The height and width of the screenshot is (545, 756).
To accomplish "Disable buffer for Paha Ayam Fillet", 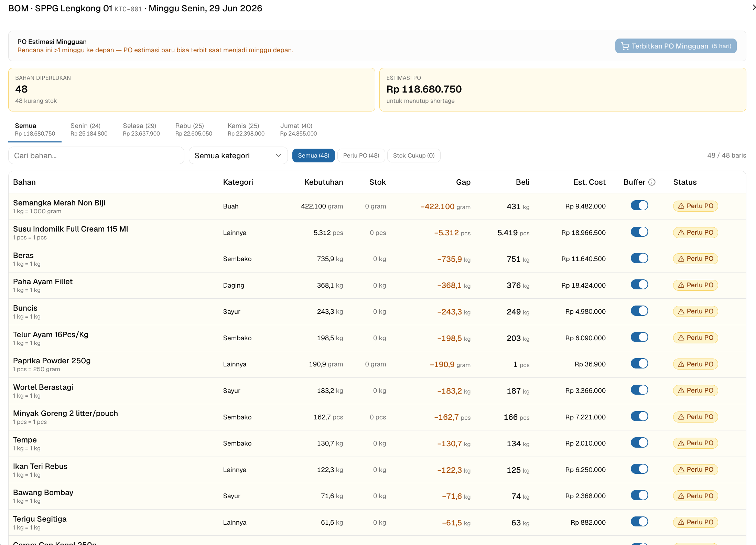I will [x=639, y=285].
